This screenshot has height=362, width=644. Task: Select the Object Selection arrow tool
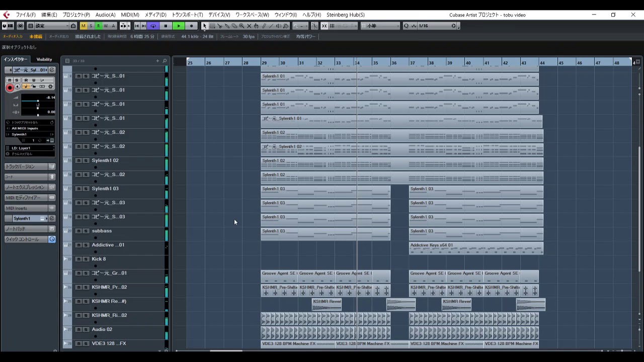[204, 26]
